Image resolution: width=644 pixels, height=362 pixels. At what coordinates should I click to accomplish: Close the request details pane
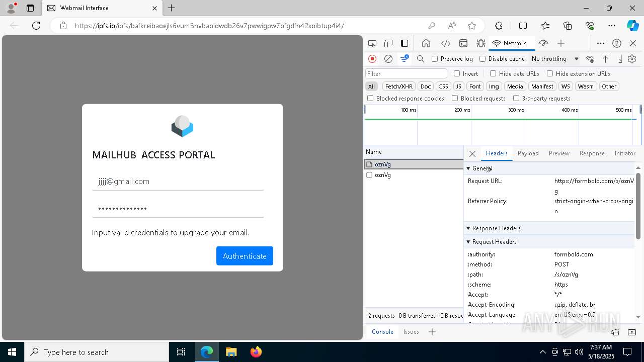pyautogui.click(x=472, y=154)
